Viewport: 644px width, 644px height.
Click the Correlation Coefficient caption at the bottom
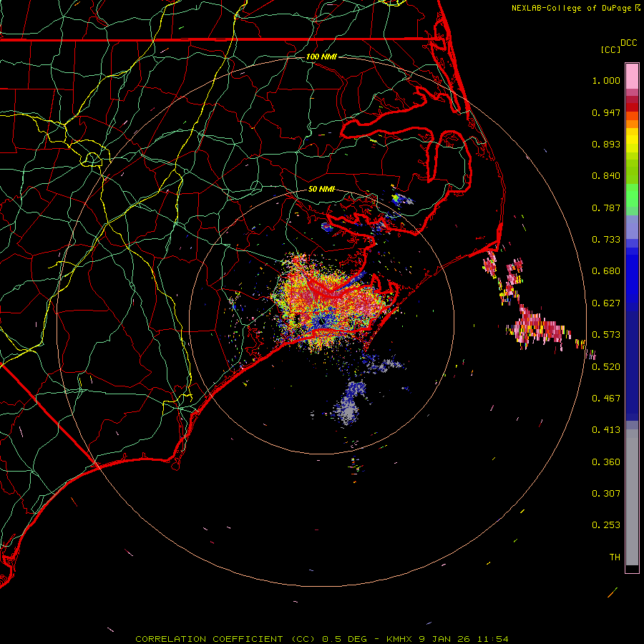(322, 639)
